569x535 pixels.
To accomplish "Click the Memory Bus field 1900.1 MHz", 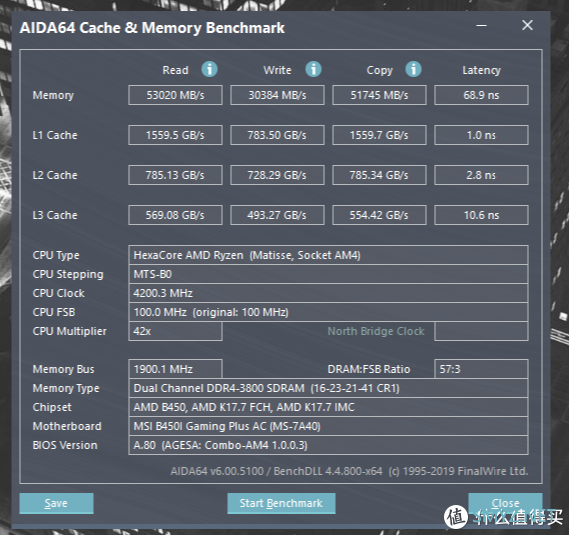I will tap(175, 369).
